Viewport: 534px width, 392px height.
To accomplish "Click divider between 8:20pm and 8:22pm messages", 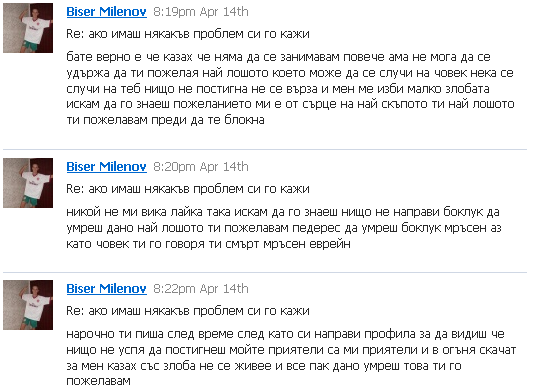I will [x=265, y=272].
